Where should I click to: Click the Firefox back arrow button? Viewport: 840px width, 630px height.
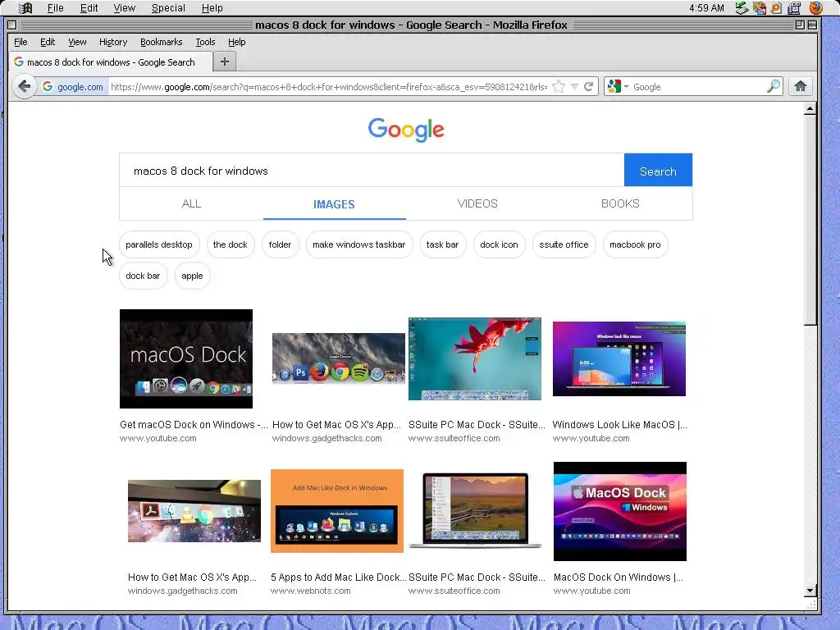tap(24, 86)
